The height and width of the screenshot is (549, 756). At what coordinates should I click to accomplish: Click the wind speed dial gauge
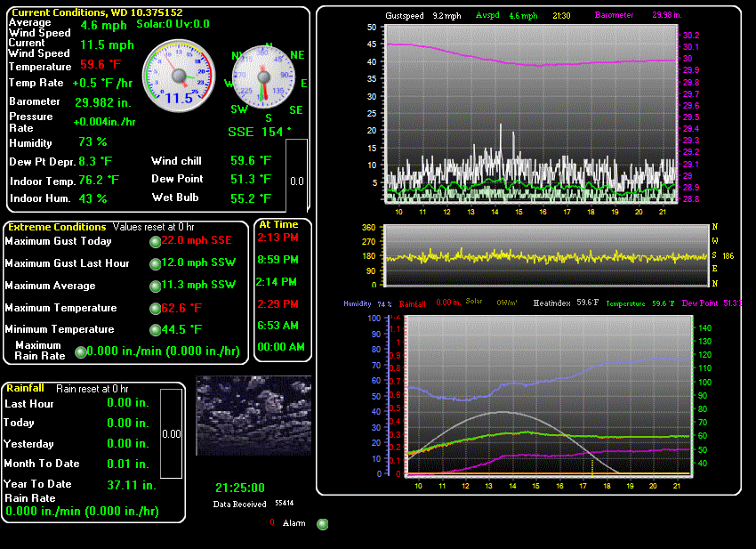click(179, 77)
